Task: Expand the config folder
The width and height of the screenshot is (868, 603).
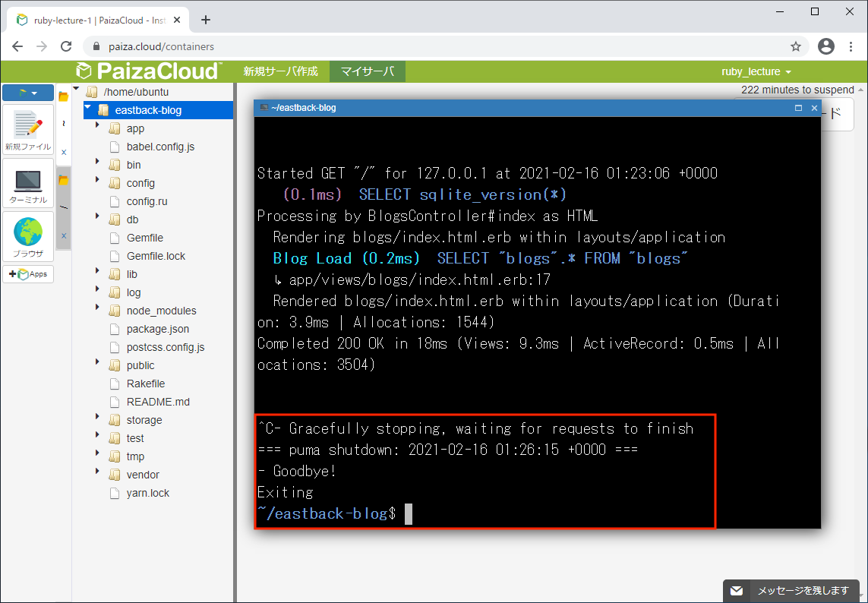Action: (x=98, y=182)
